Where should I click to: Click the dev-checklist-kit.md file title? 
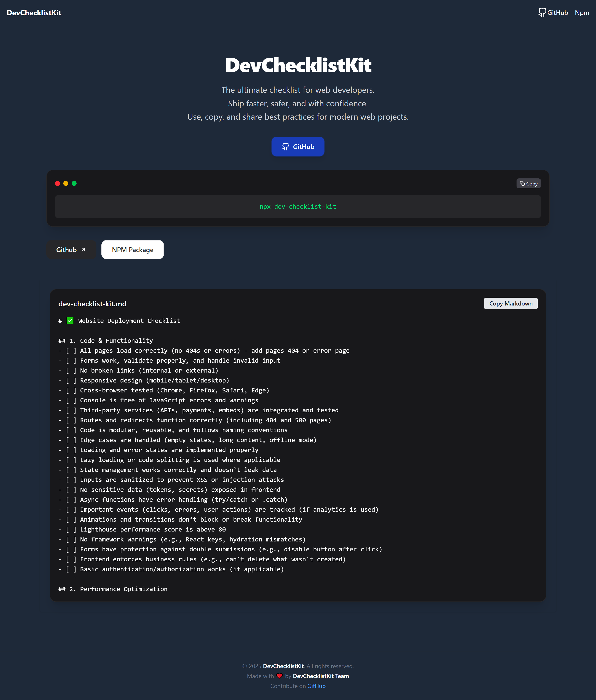[x=92, y=304]
